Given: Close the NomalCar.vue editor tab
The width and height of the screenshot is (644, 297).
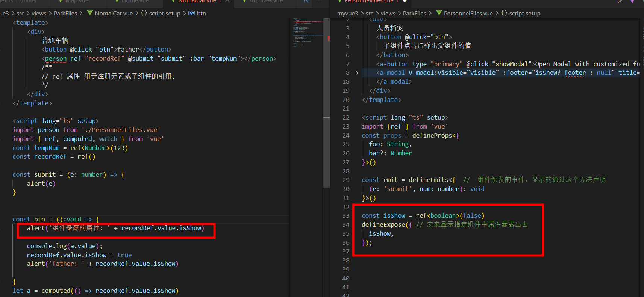Looking at the screenshot, I should [227, 1].
